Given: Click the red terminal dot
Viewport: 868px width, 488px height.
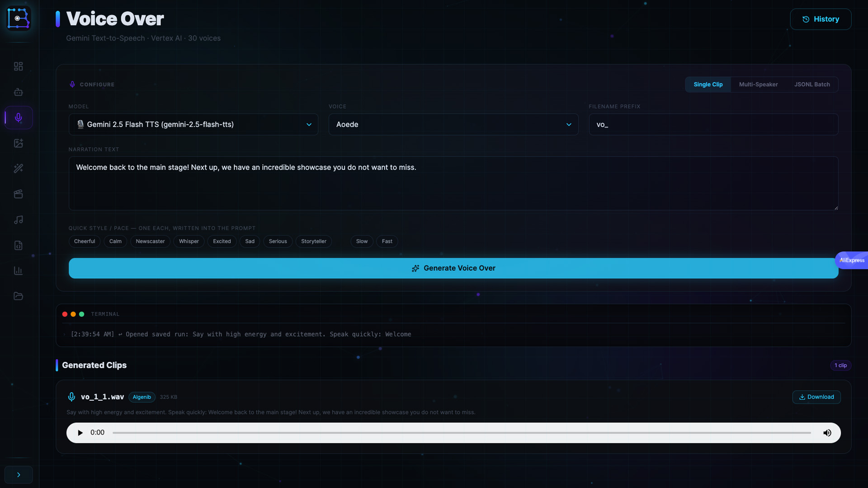Looking at the screenshot, I should pyautogui.click(x=65, y=314).
